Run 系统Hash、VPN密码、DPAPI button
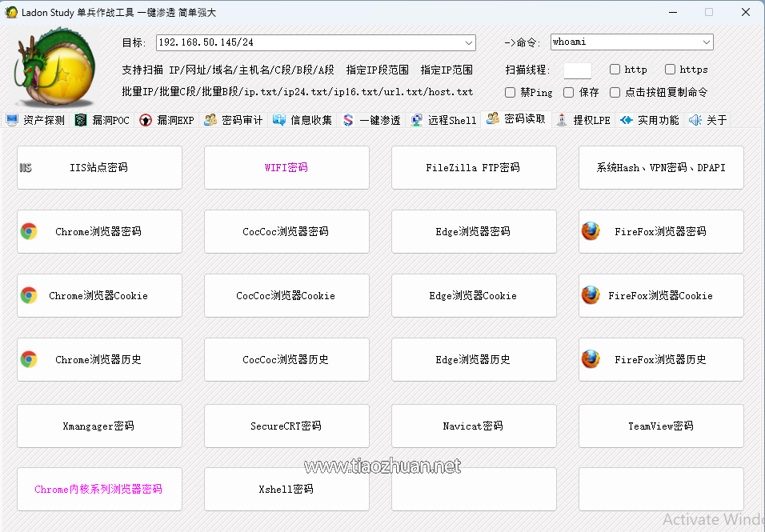 661,168
